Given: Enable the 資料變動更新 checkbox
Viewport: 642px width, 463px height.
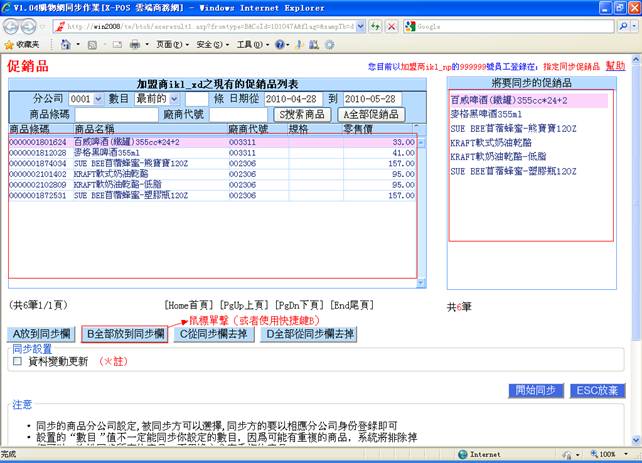Looking at the screenshot, I should 17,362.
